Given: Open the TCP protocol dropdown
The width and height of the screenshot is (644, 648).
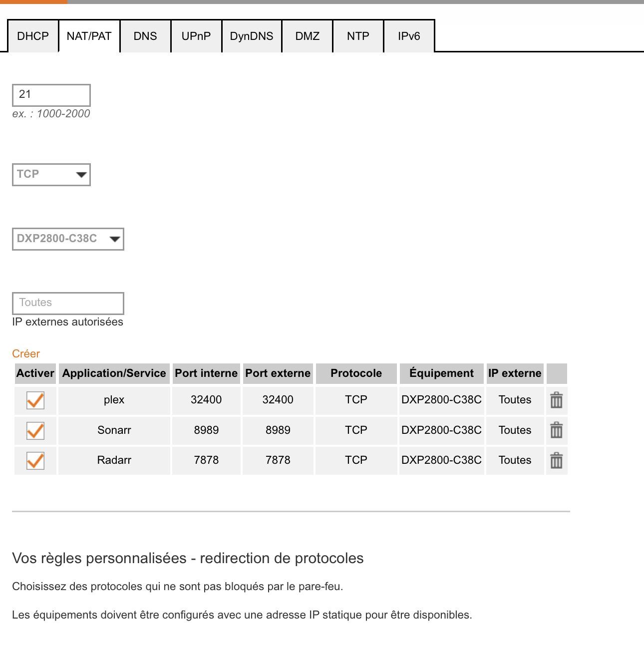Looking at the screenshot, I should click(51, 175).
